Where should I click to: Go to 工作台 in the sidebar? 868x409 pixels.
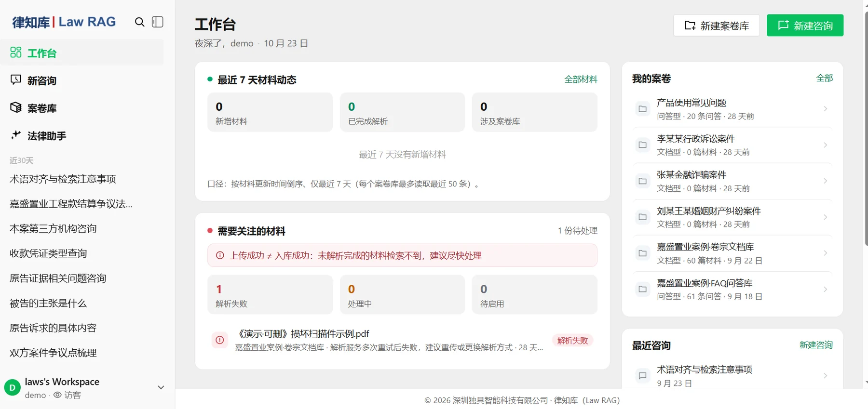coord(82,53)
